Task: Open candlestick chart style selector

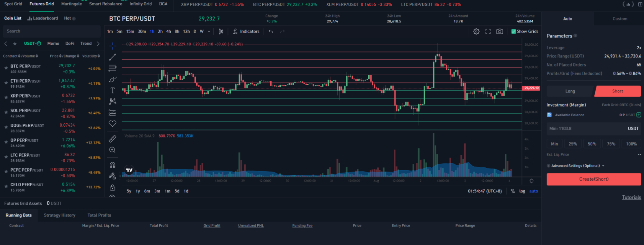Action: 221,31
